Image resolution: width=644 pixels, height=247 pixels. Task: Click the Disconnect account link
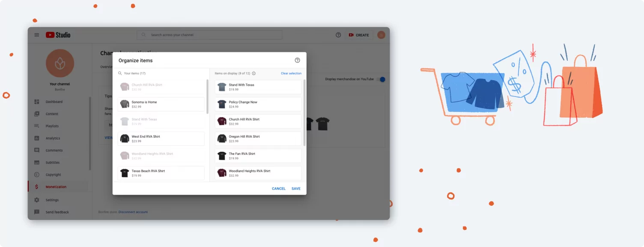133,212
